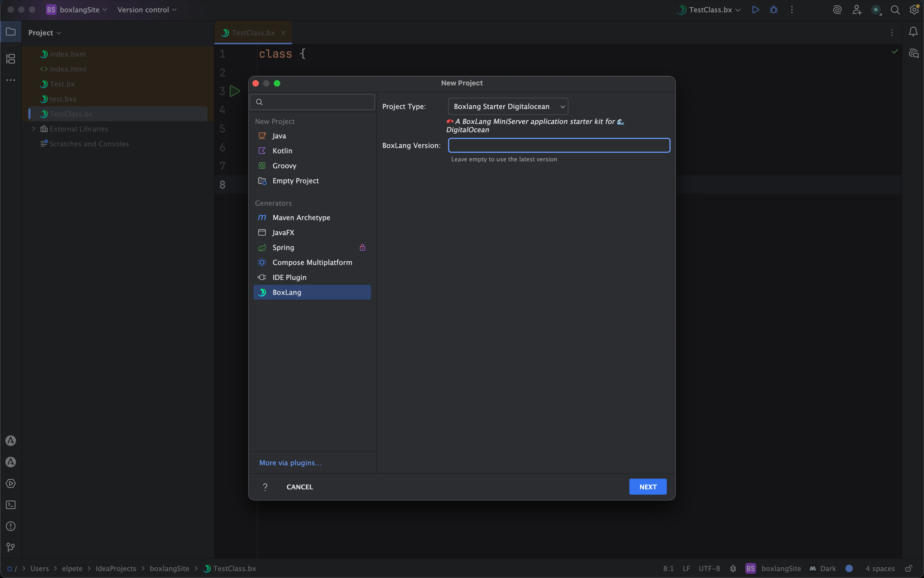
Task: Open the Problems tool window icon
Action: (11, 526)
